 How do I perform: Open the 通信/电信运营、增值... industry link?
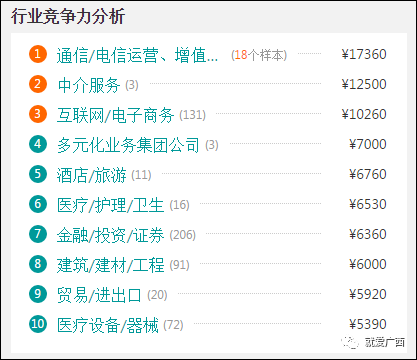tap(137, 55)
